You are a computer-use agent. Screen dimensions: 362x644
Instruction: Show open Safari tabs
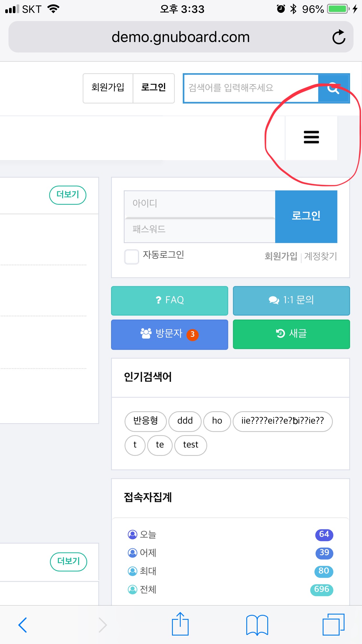click(x=333, y=624)
